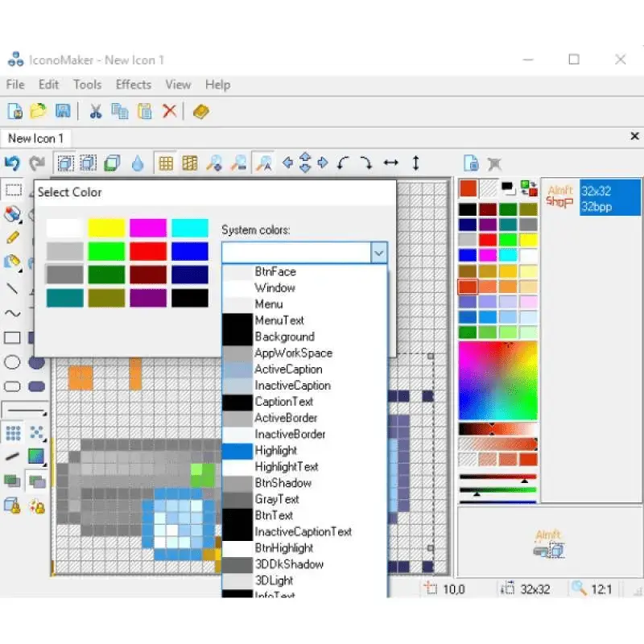Click the foreground color red box
This screenshot has width=644, height=644.
(469, 189)
